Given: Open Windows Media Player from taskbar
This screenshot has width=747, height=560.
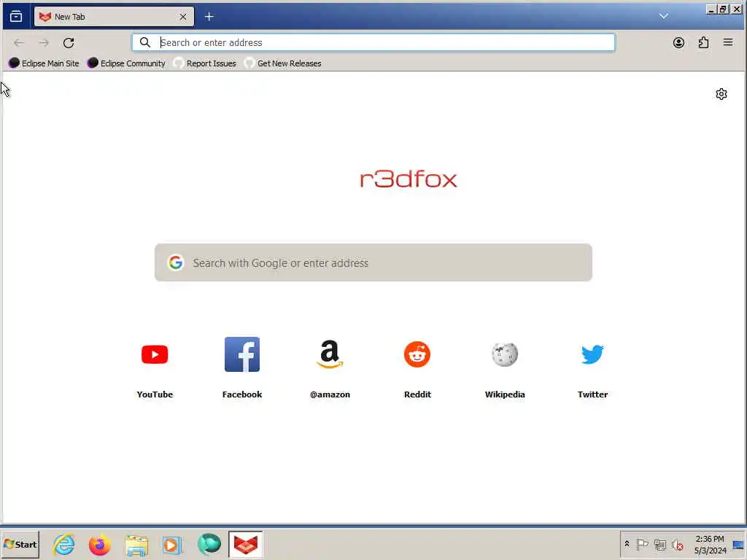Looking at the screenshot, I should coord(172,544).
